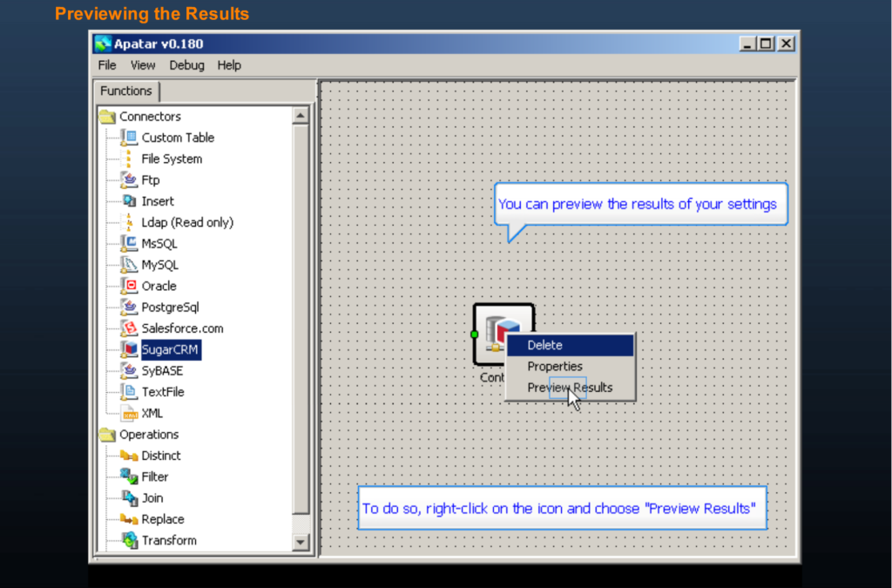Select the MsSQL tree item
The width and height of the screenshot is (892, 588).
(x=159, y=243)
